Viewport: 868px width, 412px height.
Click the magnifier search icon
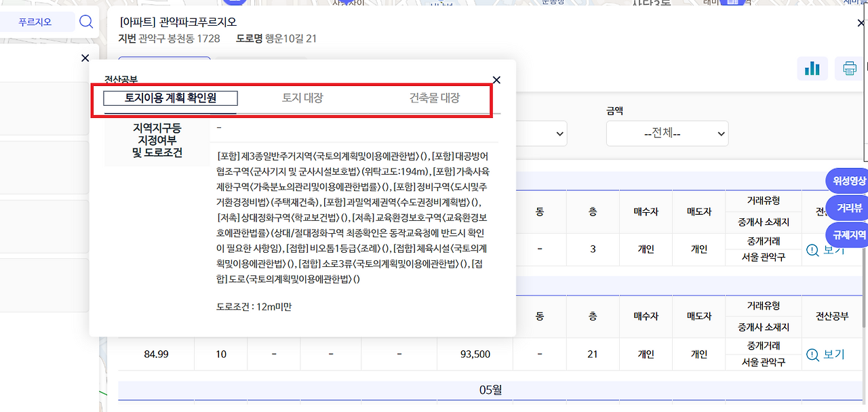86,21
